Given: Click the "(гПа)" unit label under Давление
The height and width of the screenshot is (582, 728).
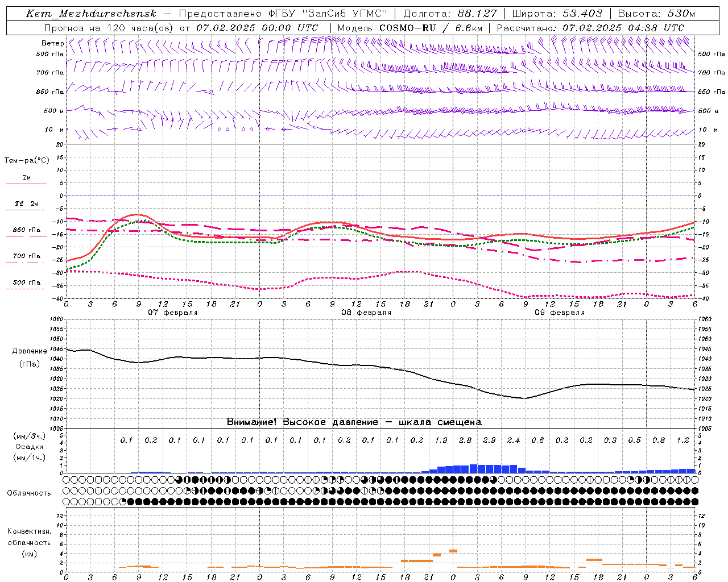Looking at the screenshot, I should click(x=30, y=364).
